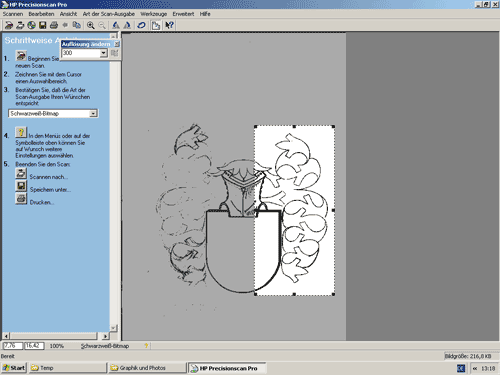
Task: Toggle the step-by-step panel toolbar button
Action: coord(156,25)
